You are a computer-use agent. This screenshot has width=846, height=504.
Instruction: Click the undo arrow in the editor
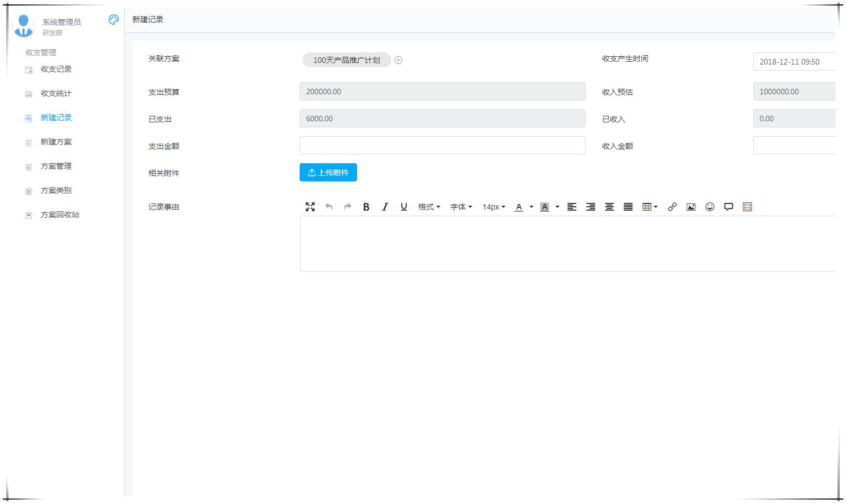pyautogui.click(x=329, y=207)
